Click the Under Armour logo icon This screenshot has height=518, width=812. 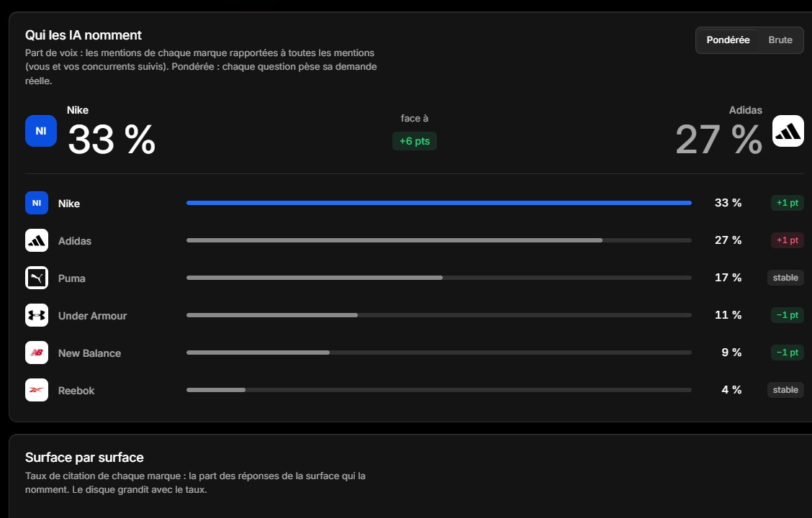tap(37, 315)
